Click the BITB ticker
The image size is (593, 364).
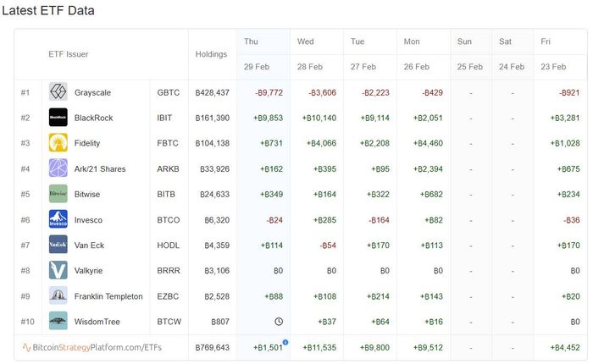click(166, 195)
